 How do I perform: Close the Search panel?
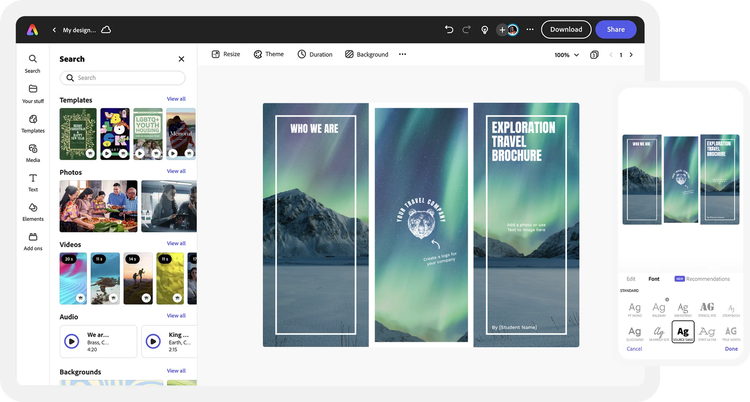181,59
